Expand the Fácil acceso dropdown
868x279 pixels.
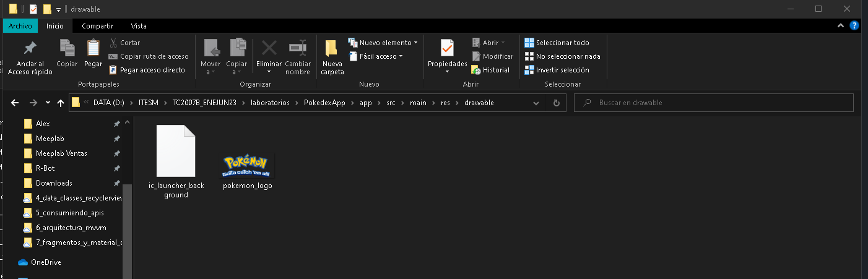tap(376, 56)
